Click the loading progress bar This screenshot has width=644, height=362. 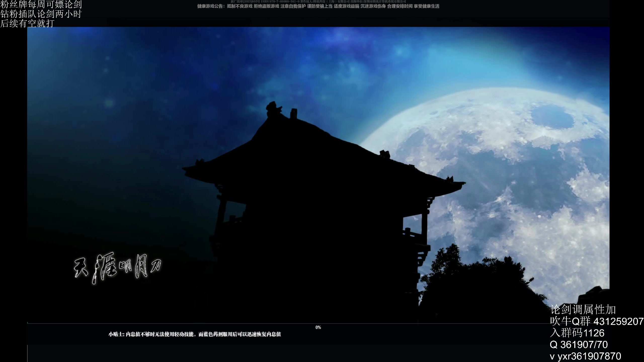point(318,323)
